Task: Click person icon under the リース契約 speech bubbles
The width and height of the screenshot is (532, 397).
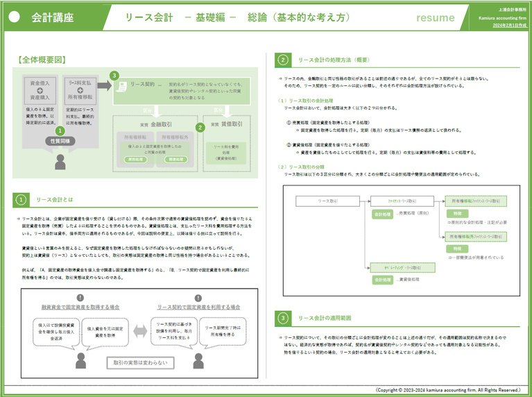Action: 198,361
